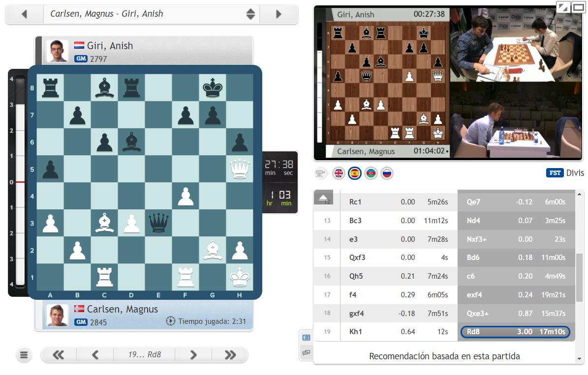
Task: Click Giri, Anish player name header
Action: pyautogui.click(x=109, y=45)
